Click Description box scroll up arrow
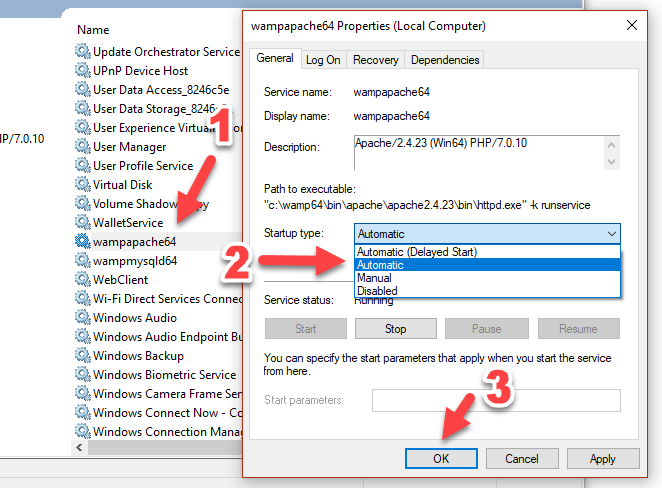The width and height of the screenshot is (662, 488). pos(611,145)
